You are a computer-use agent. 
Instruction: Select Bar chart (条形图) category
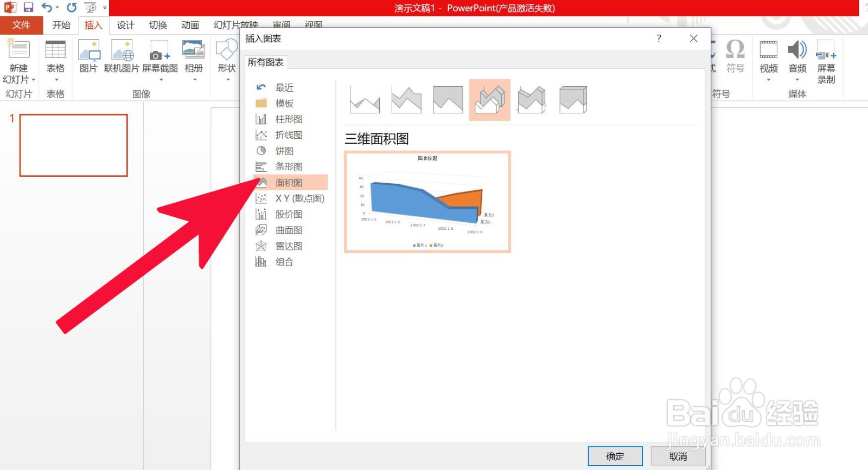291,166
